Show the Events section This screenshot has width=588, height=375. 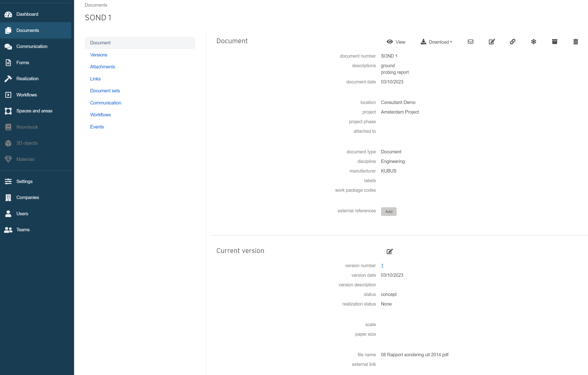click(97, 127)
